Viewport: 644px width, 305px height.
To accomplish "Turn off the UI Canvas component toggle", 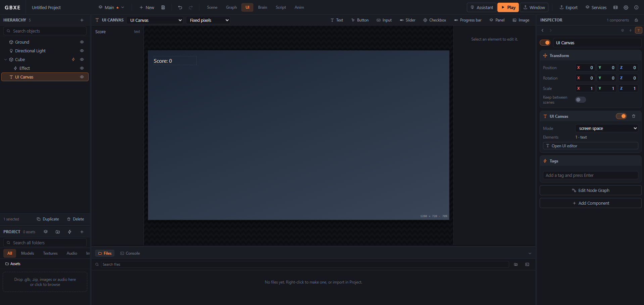I will [621, 116].
